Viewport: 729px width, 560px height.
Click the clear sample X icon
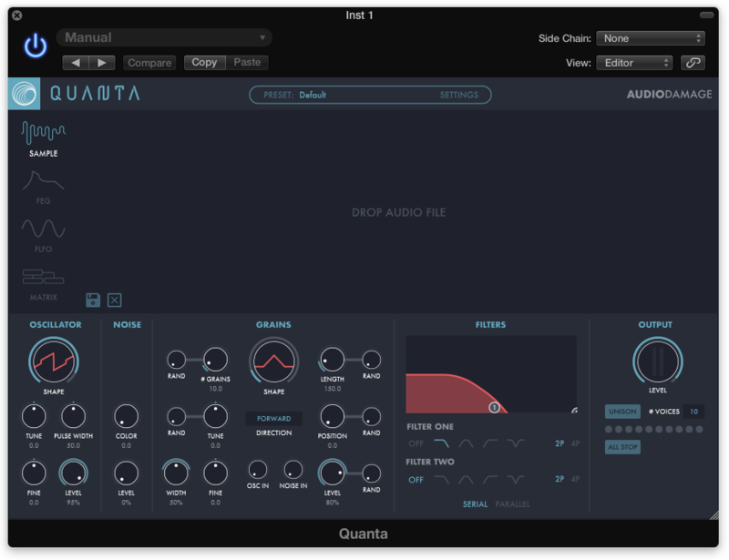tap(115, 300)
